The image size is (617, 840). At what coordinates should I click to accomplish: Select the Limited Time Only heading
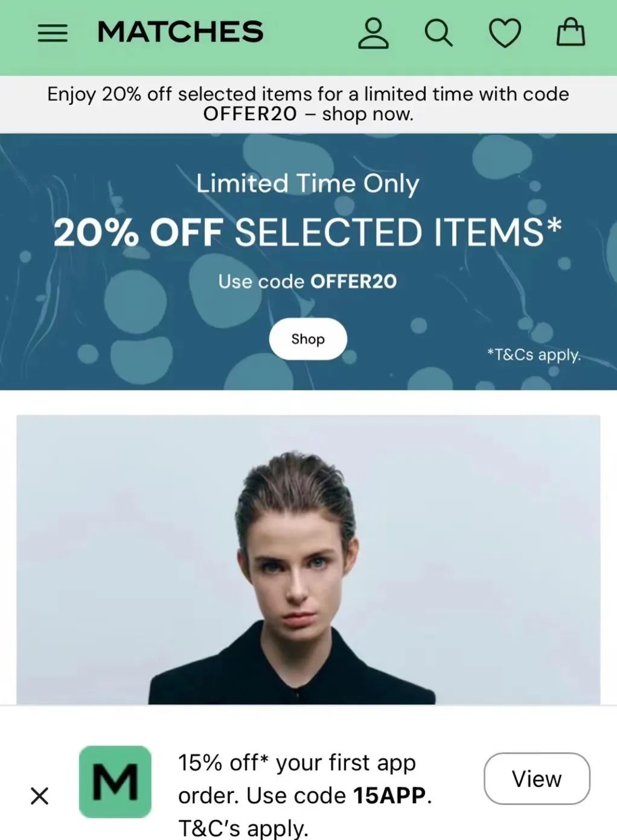(x=308, y=184)
